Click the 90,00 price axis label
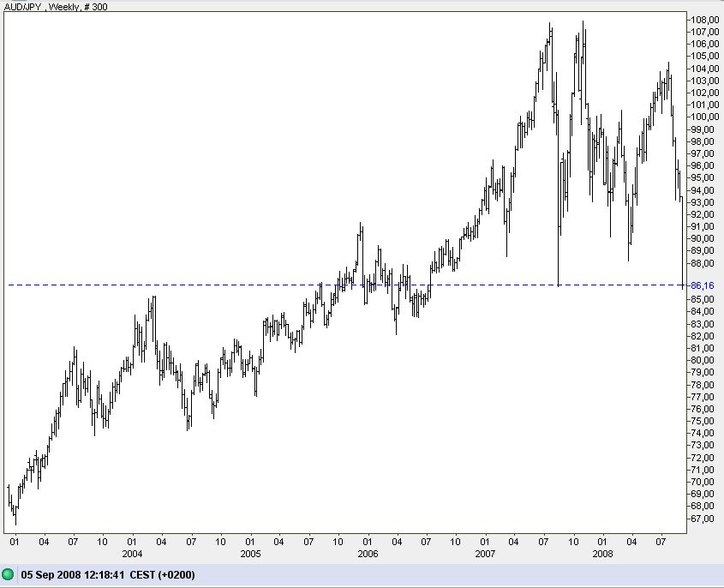 click(703, 238)
